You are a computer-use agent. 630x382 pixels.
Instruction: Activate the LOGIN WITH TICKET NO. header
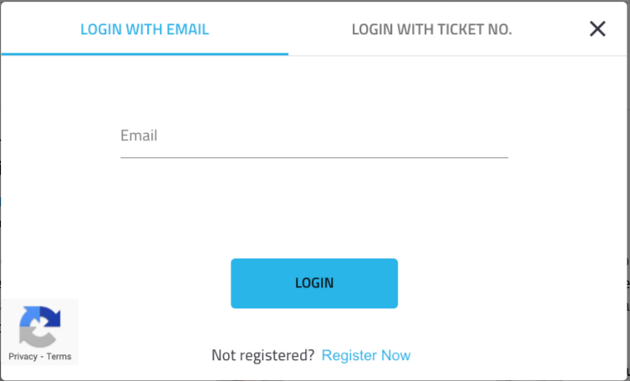pos(432,29)
